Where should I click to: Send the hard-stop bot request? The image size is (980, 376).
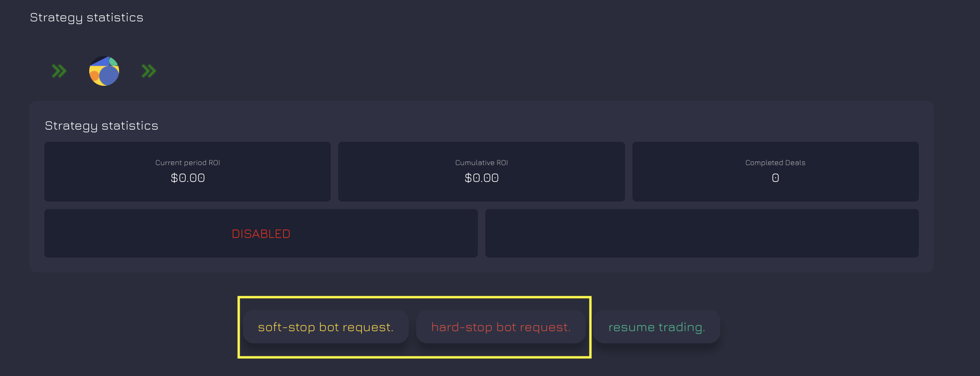(x=501, y=327)
